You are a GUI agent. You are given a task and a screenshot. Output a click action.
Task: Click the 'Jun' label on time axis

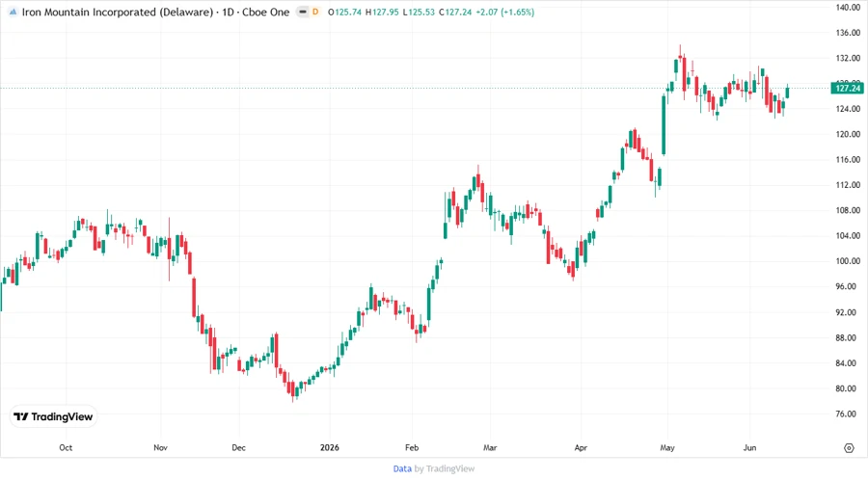coord(749,447)
